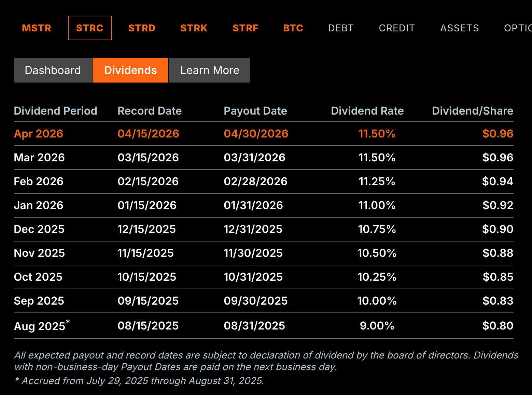Select the Dec 2025 dividend period
The image size is (532, 395).
point(39,229)
